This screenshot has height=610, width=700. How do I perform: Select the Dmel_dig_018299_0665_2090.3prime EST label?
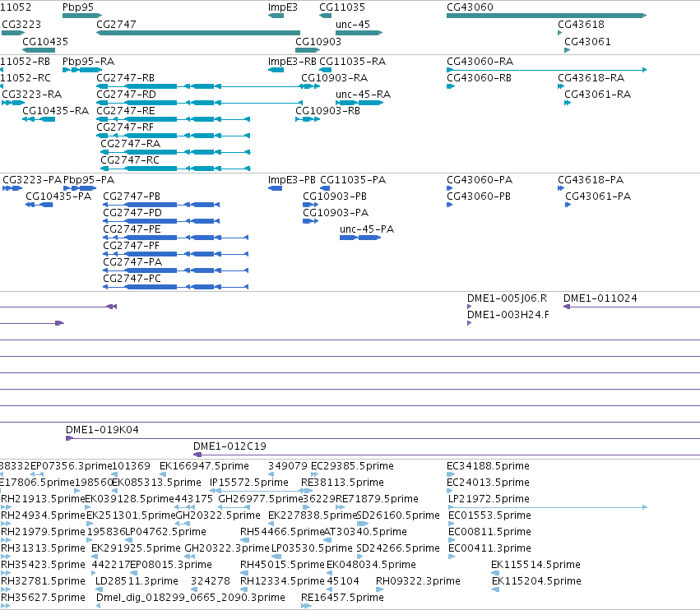pyautogui.click(x=191, y=598)
